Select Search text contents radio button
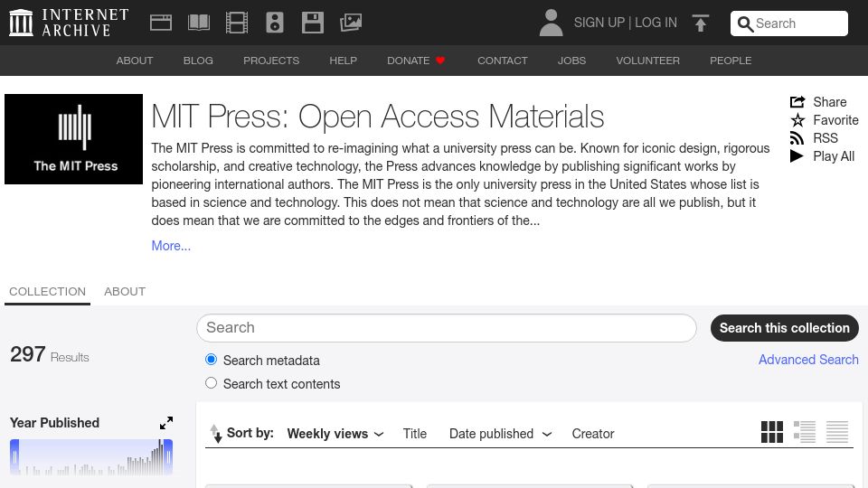Image resolution: width=868 pixels, height=488 pixels. 211,383
